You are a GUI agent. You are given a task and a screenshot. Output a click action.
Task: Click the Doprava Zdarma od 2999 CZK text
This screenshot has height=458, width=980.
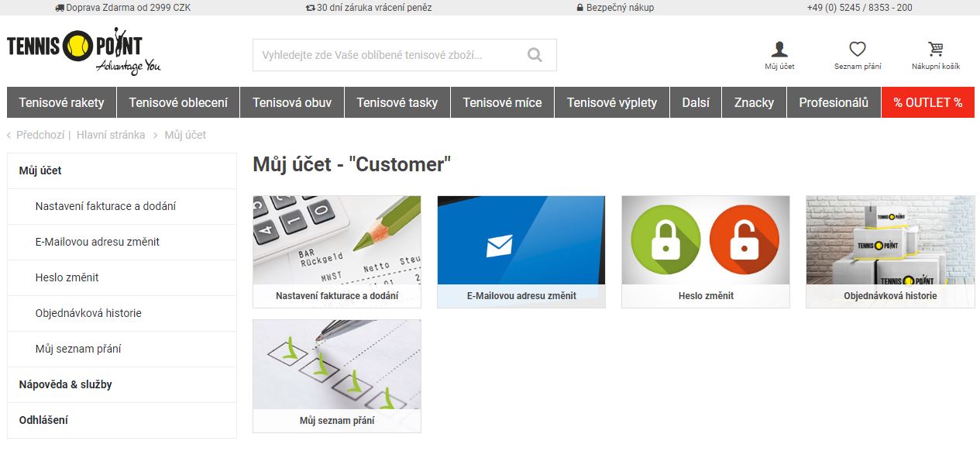point(129,8)
